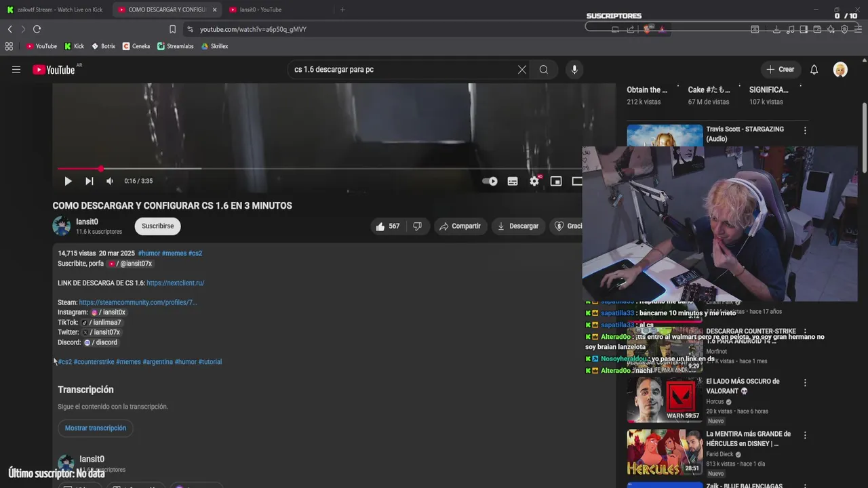Open the #humor hashtag near the date

coord(149,253)
